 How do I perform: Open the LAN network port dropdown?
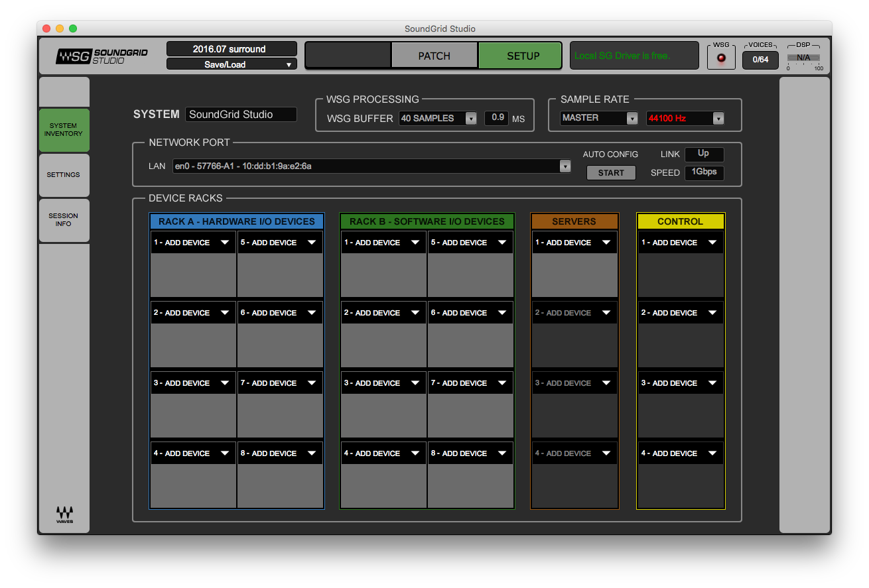(371, 166)
